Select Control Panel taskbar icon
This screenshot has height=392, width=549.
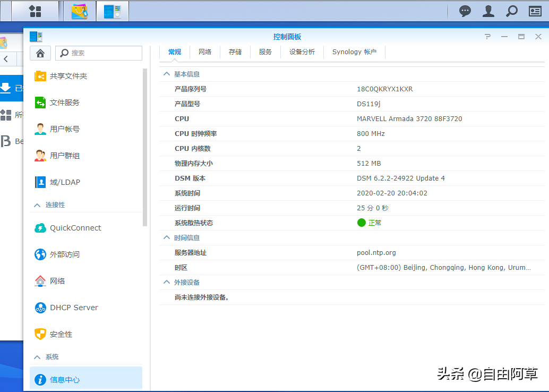(113, 11)
